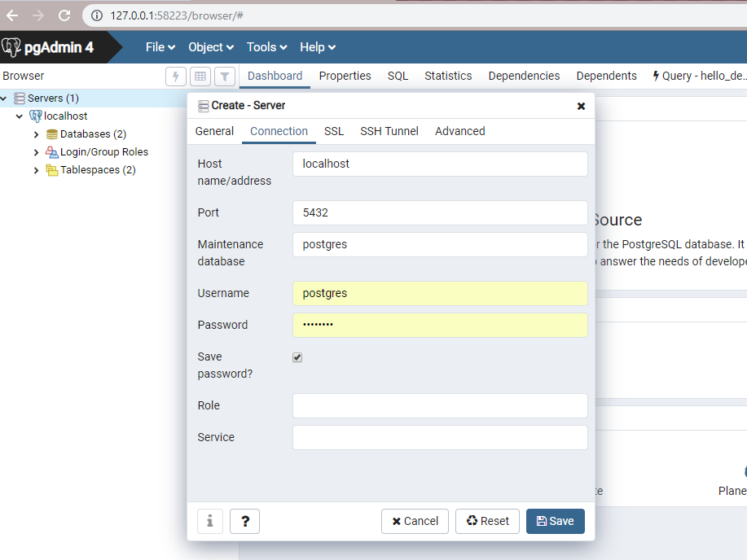The width and height of the screenshot is (747, 560).
Task: Click the Username field
Action: [x=440, y=293]
